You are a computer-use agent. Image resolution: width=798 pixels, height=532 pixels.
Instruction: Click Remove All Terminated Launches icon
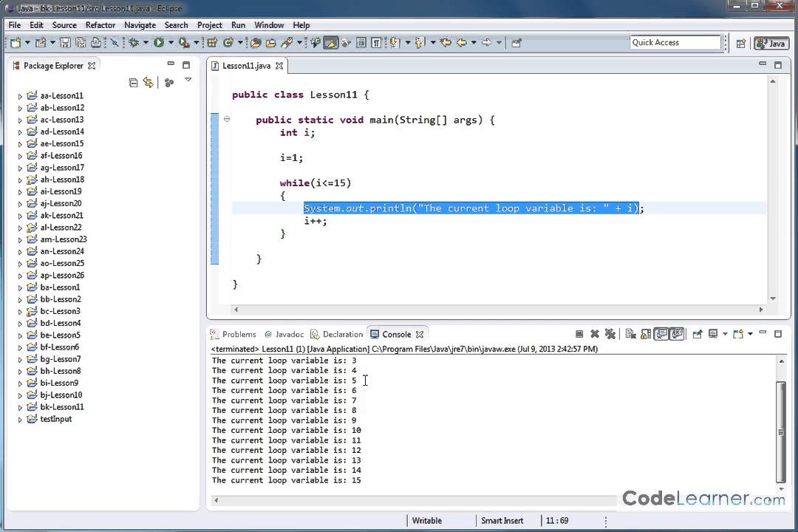point(610,334)
